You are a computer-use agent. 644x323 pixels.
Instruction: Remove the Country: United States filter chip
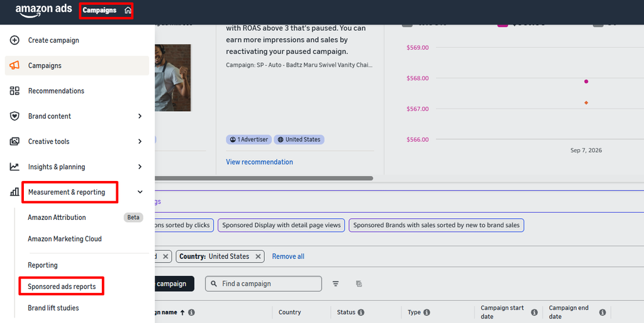coord(258,256)
